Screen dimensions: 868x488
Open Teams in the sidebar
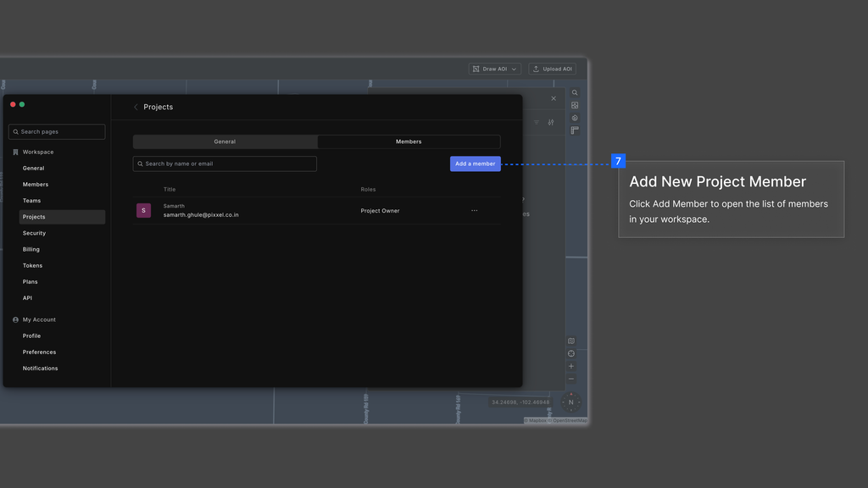31,201
